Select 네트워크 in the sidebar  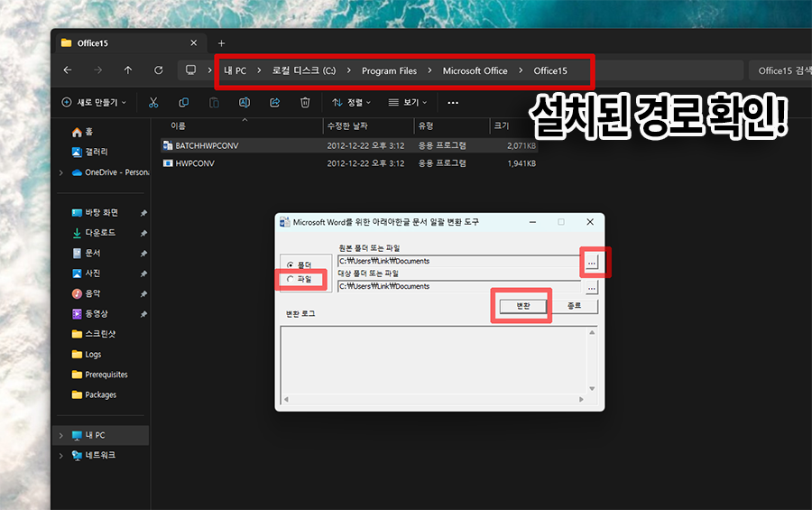coord(94,455)
